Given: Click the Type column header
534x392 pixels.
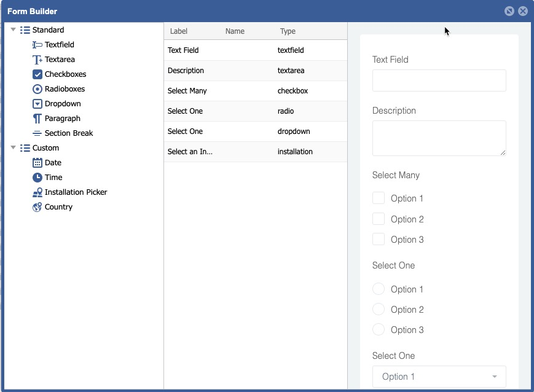Looking at the screenshot, I should coord(288,31).
